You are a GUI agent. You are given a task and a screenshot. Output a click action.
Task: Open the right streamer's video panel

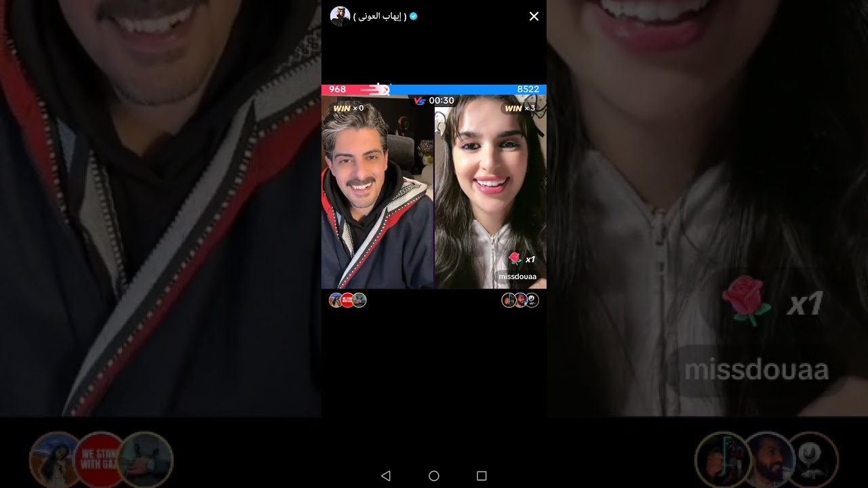click(490, 192)
